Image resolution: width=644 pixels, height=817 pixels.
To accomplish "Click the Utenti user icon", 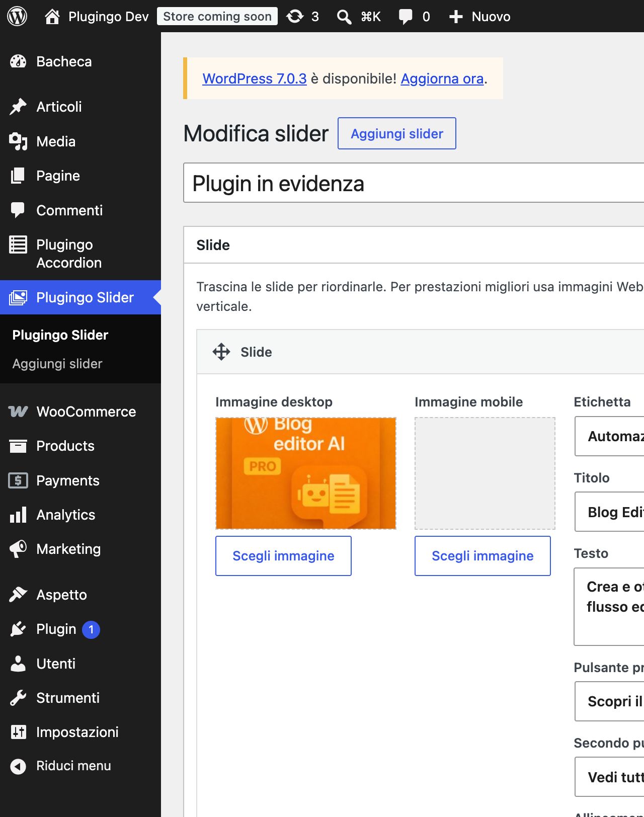I will tap(18, 664).
